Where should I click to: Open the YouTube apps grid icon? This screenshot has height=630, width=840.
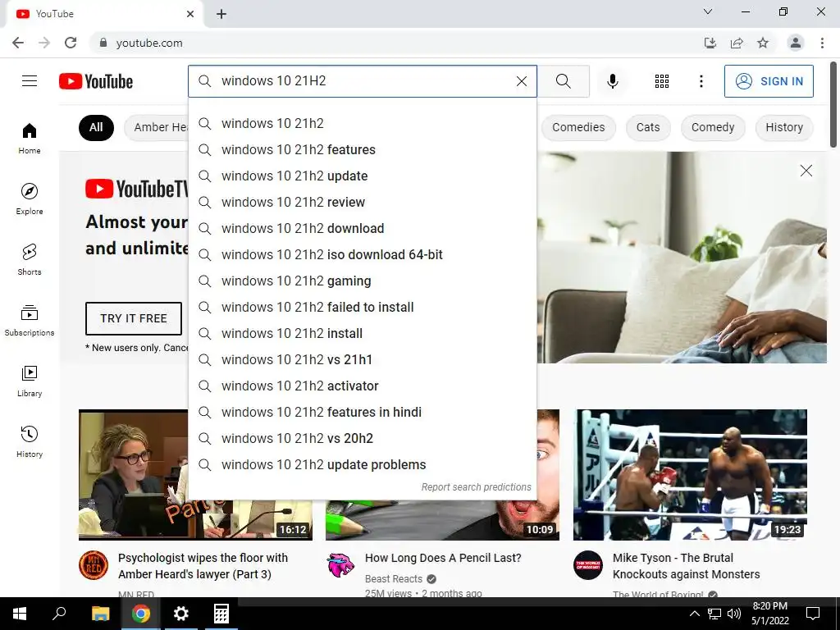pos(662,81)
